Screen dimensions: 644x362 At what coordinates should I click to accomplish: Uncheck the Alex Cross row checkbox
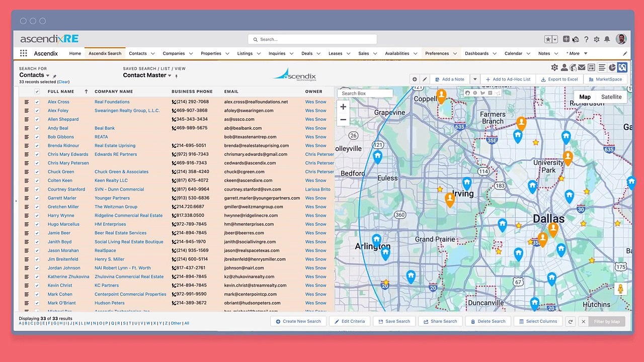[x=37, y=102]
